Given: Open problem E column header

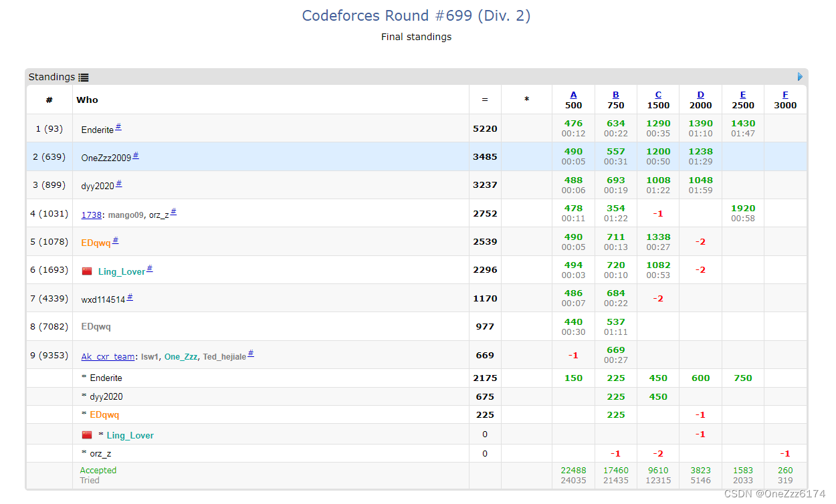Looking at the screenshot, I should click(743, 95).
